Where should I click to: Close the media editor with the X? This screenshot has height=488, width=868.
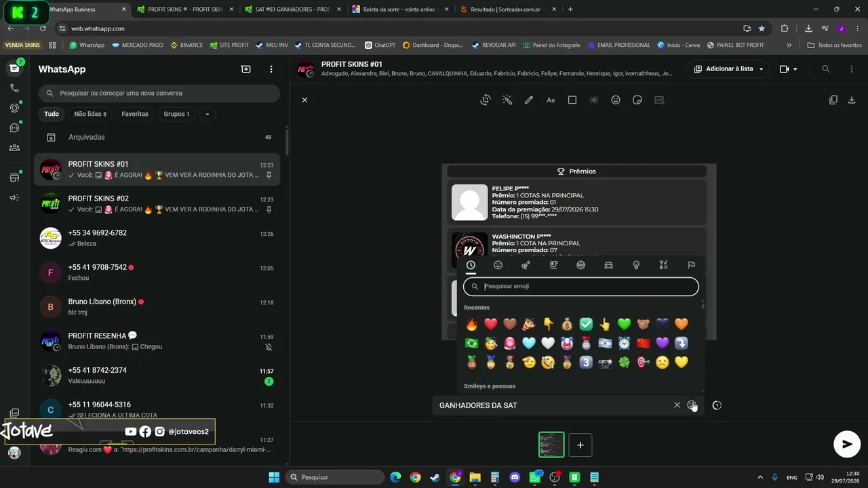(x=304, y=100)
